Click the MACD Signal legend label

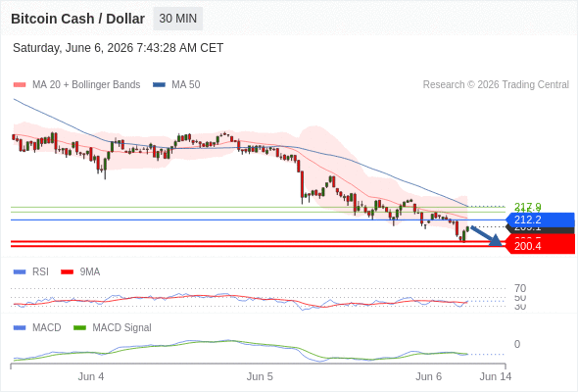click(x=122, y=328)
